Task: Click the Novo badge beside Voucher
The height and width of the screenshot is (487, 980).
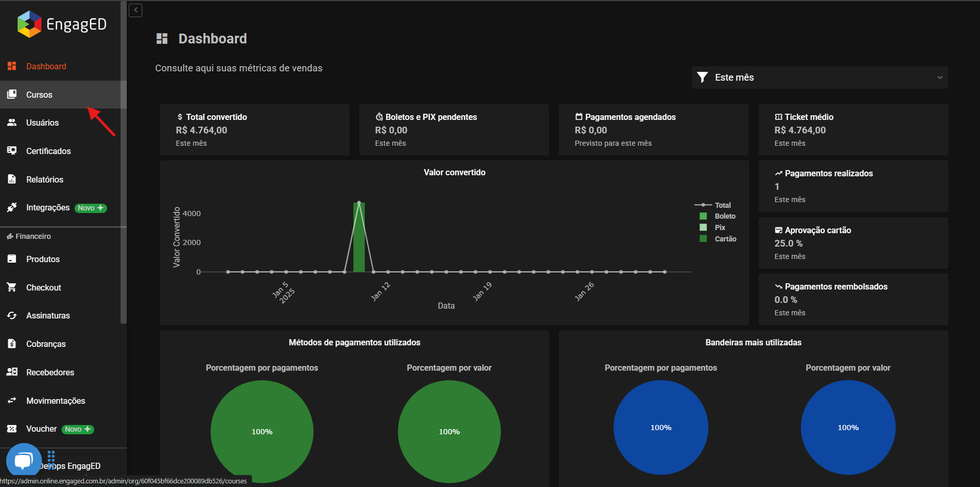Action: 78,429
